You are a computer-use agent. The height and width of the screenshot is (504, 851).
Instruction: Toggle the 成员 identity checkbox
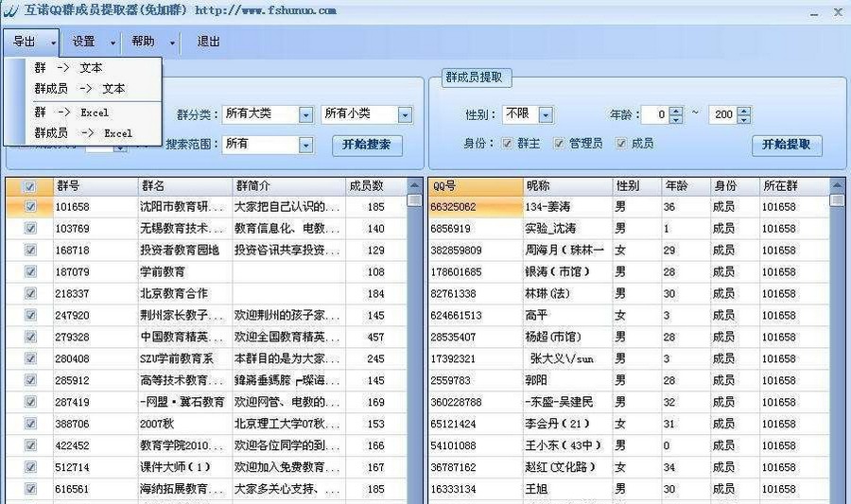621,143
